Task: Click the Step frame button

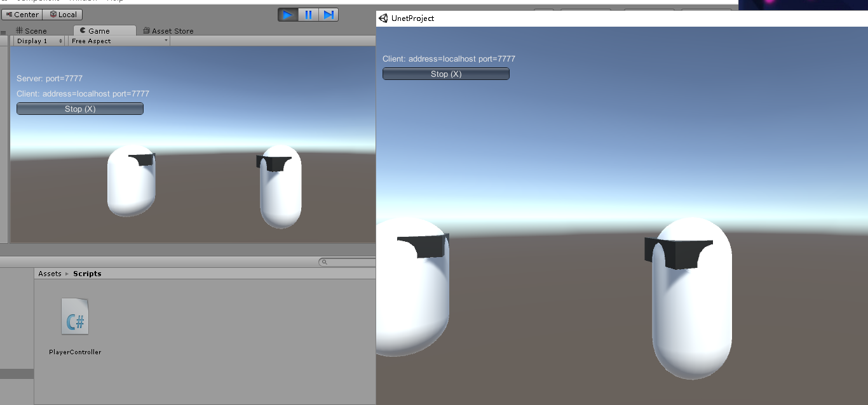Action: coord(329,15)
